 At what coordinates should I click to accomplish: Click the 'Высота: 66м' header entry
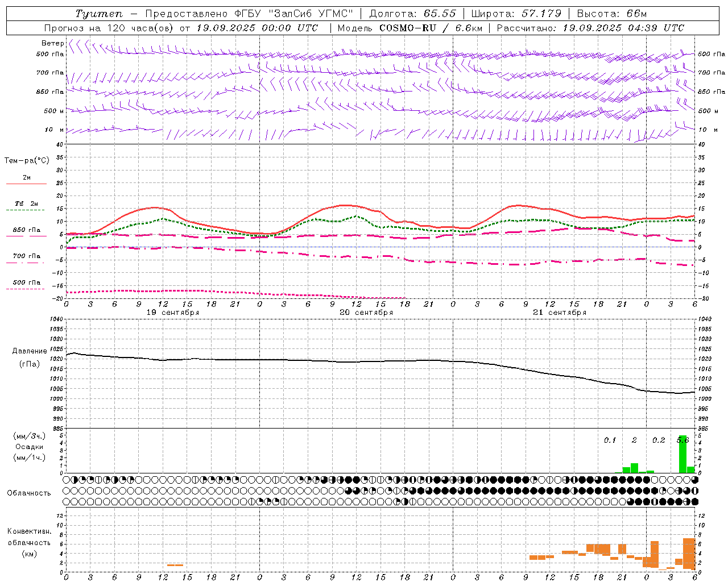pos(611,14)
